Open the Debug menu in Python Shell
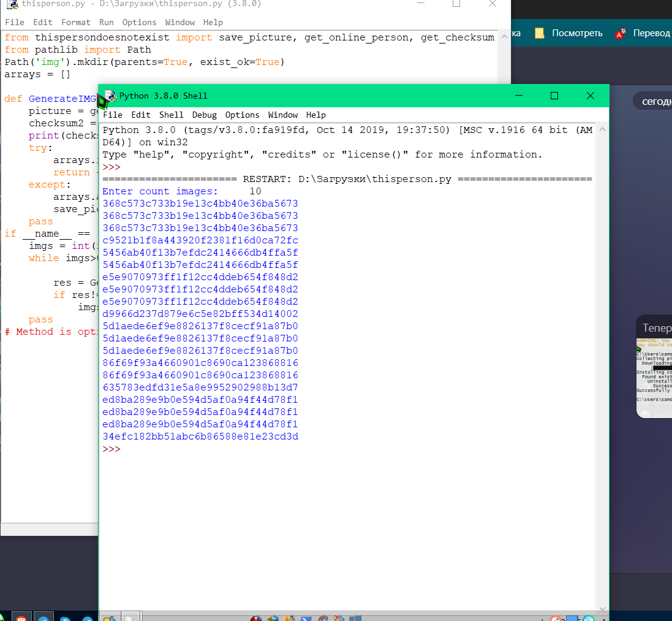Viewport: 672px width, 621px height. click(x=204, y=115)
